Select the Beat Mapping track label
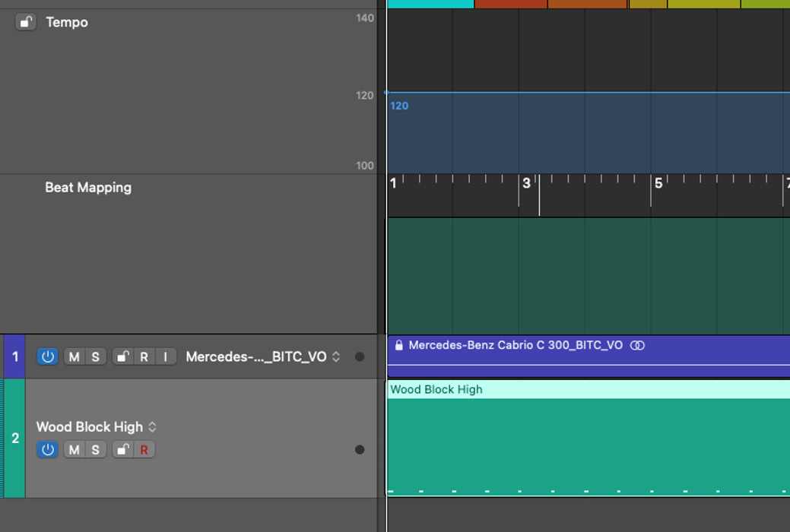The width and height of the screenshot is (790, 532). pyautogui.click(x=88, y=188)
